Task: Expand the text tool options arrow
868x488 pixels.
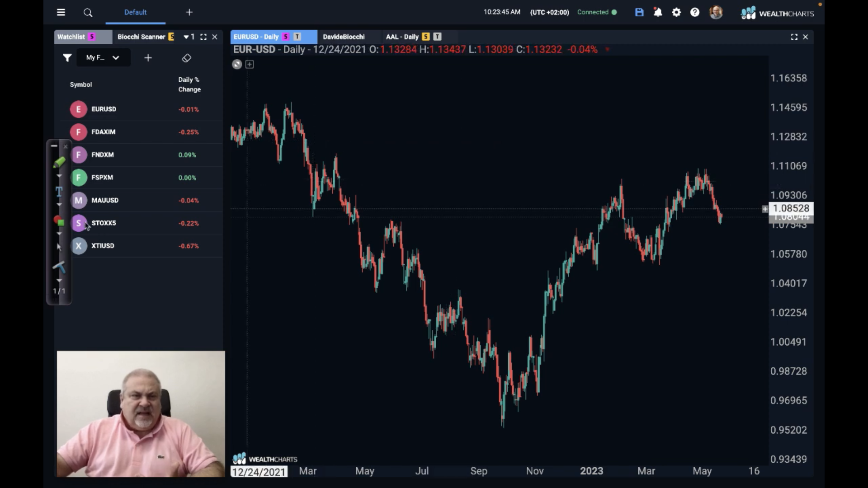Action: coord(59,205)
